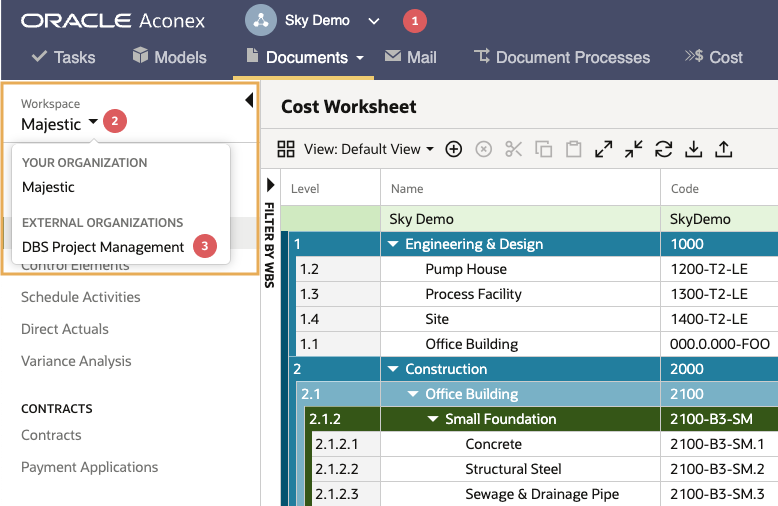Select DBS Project Management workspace
The width and height of the screenshot is (778, 506).
(103, 247)
